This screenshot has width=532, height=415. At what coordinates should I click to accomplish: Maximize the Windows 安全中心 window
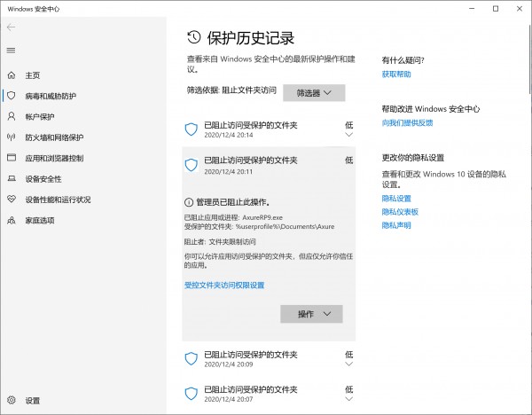point(496,9)
